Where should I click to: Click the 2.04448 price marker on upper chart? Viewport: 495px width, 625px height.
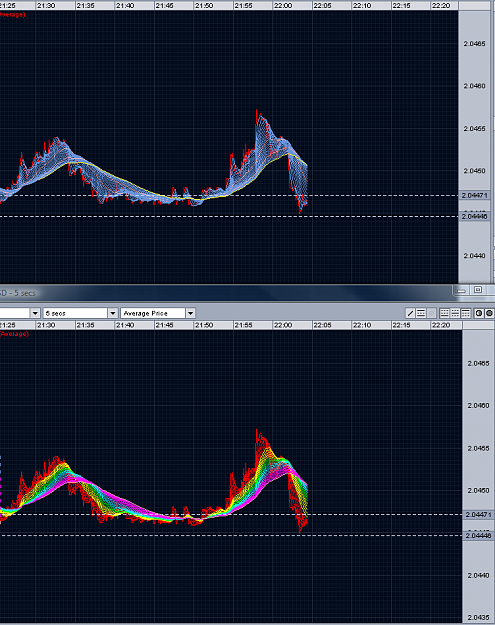click(x=474, y=216)
